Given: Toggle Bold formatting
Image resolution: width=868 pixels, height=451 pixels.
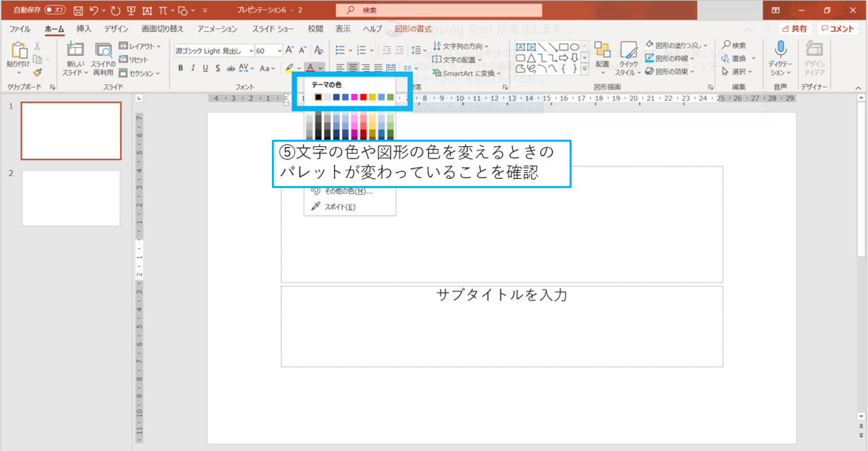Looking at the screenshot, I should (x=182, y=68).
